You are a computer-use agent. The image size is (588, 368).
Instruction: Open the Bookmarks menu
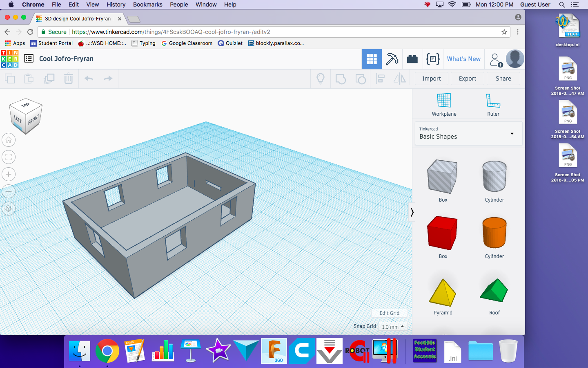tap(148, 4)
